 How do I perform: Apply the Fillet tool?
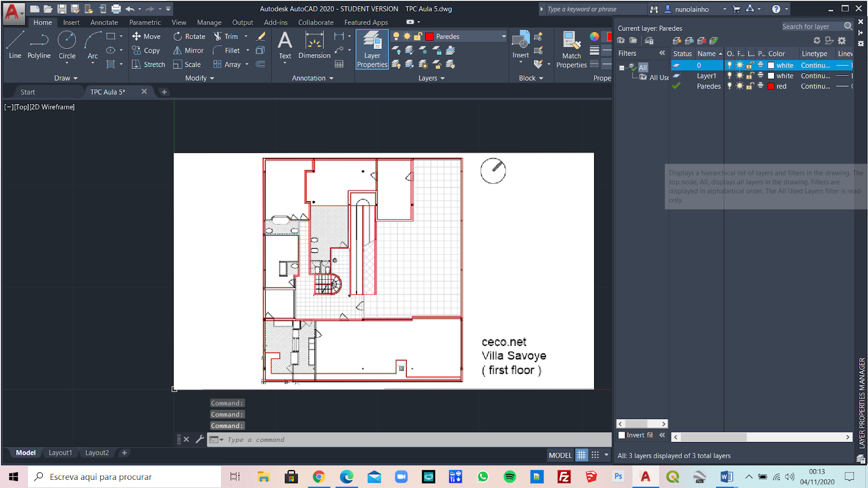(x=226, y=50)
